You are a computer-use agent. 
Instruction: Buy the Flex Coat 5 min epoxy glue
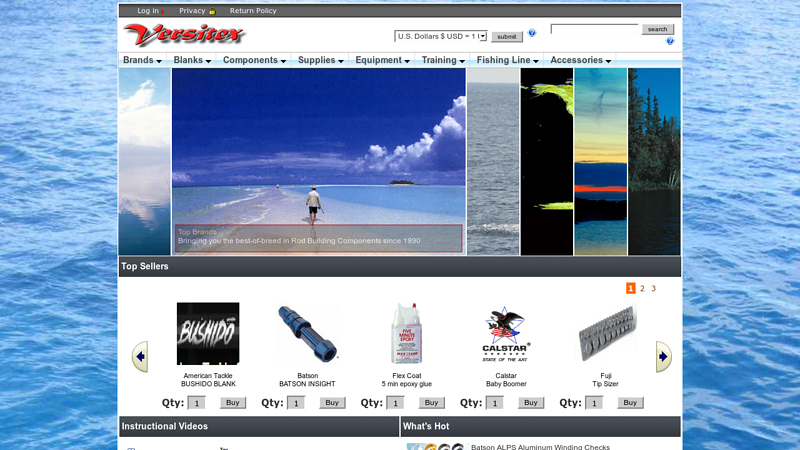click(432, 403)
